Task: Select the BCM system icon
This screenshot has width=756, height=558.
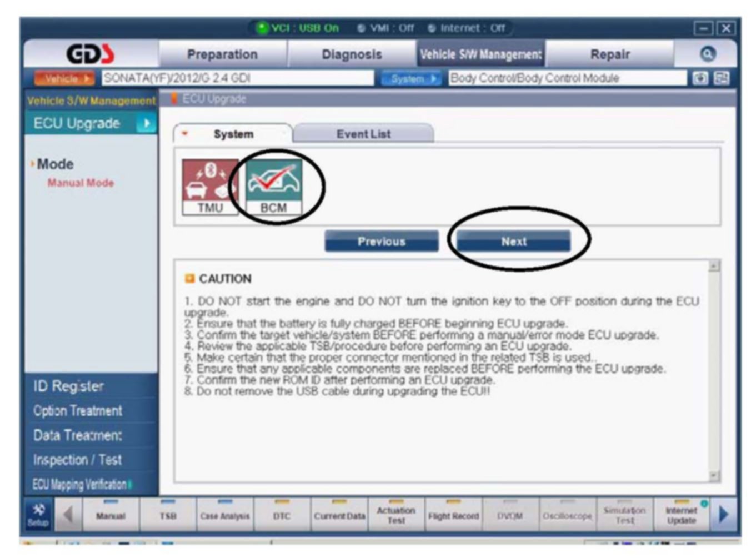Action: click(273, 187)
